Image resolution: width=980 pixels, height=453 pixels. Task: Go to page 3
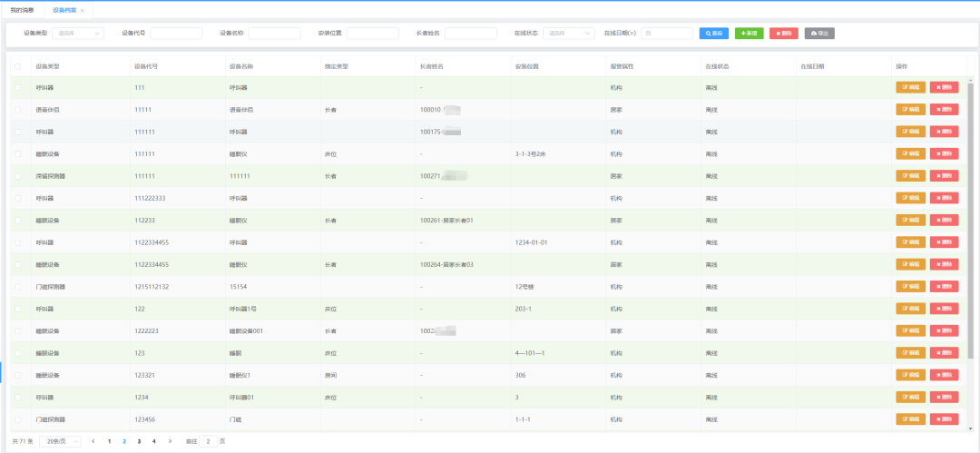coord(139,441)
